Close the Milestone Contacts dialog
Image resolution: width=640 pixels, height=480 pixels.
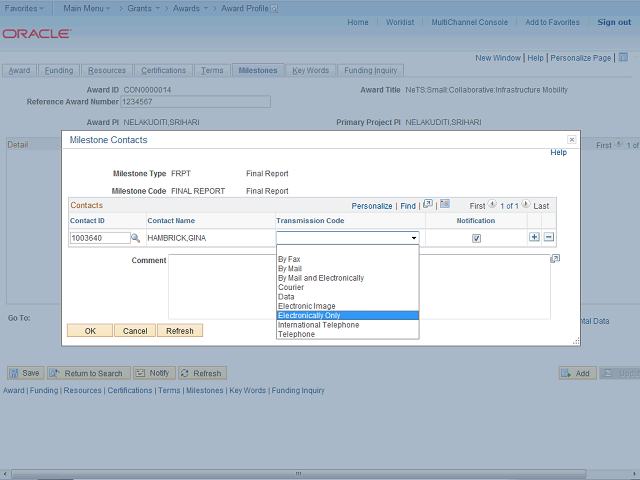(x=571, y=140)
